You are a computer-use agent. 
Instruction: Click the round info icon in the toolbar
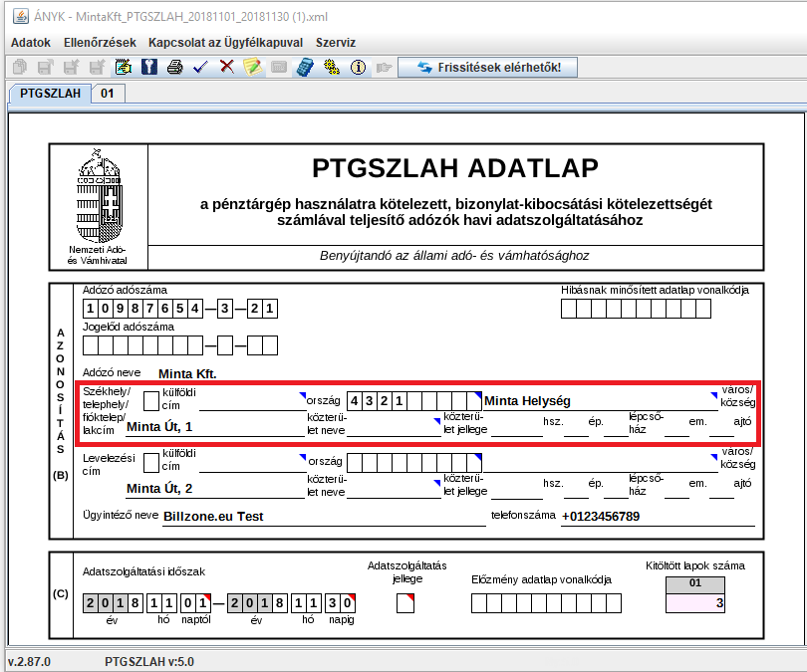[358, 67]
